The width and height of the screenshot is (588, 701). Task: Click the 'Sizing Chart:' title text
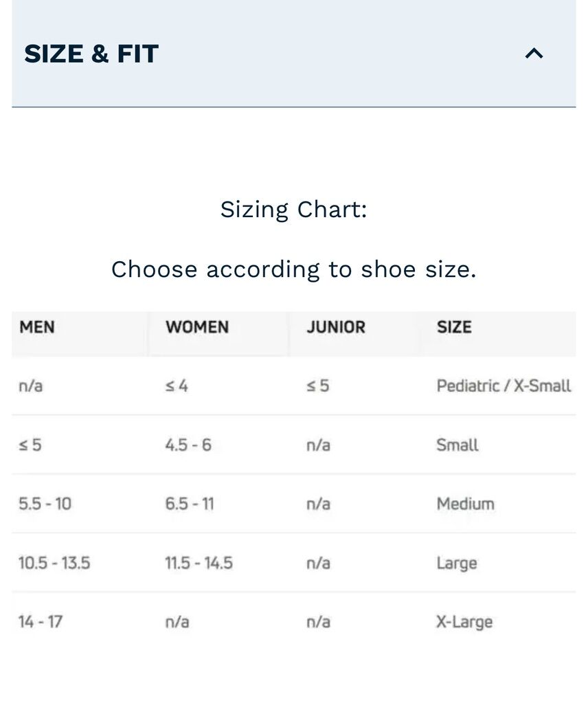(293, 209)
